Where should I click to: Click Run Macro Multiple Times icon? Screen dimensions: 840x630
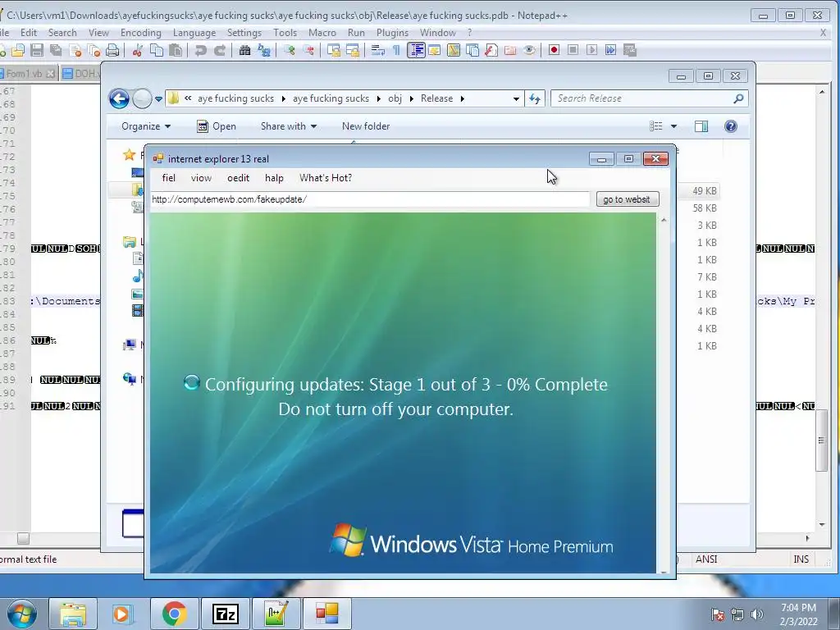[x=610, y=50]
